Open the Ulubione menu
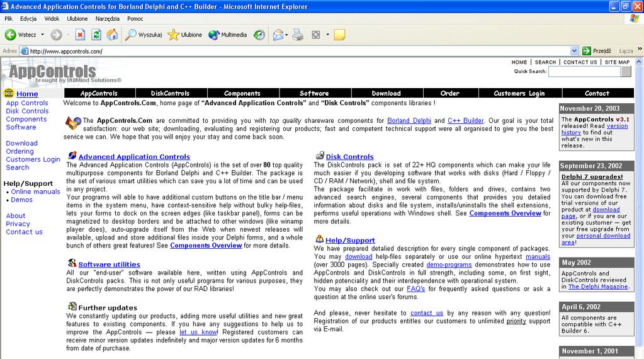This screenshot has height=359, width=644. (77, 18)
